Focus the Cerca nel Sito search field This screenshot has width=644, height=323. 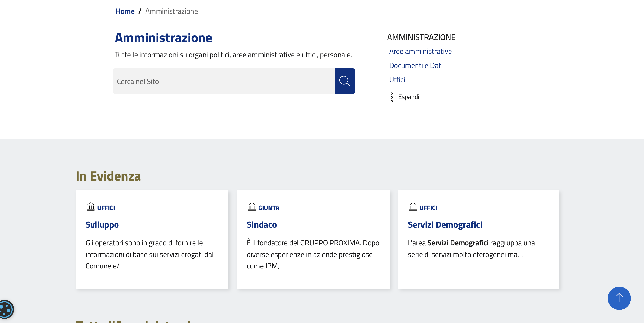224,81
